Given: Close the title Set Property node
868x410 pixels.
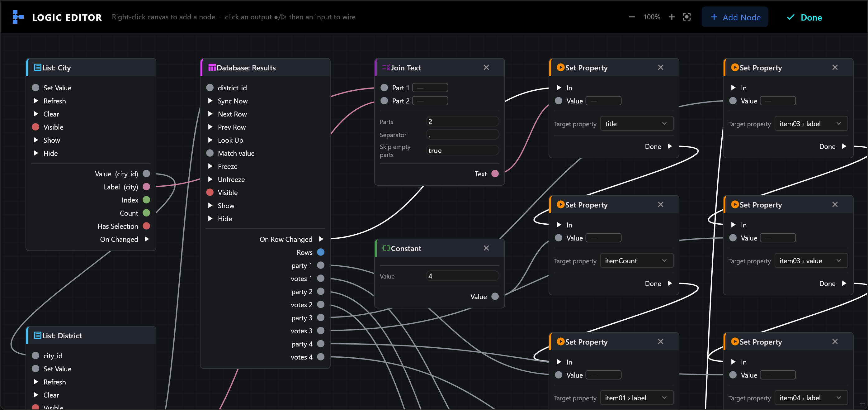Looking at the screenshot, I should (x=660, y=67).
